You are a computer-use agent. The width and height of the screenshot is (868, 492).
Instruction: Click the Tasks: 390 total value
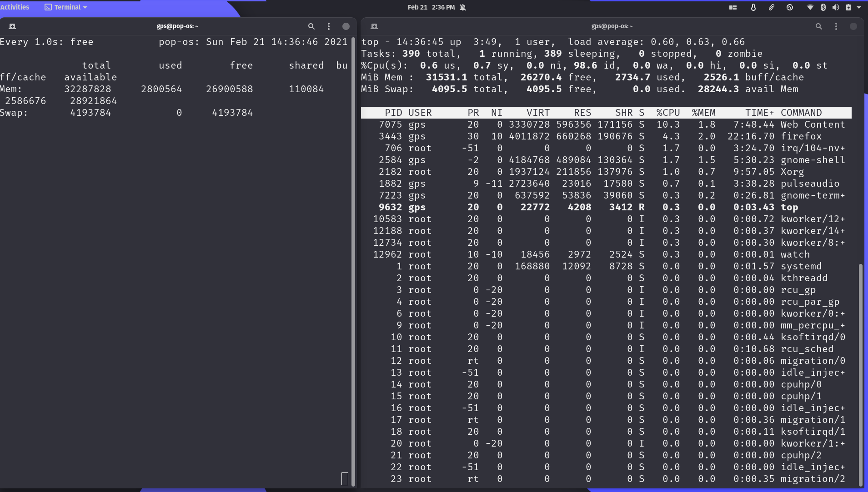(x=411, y=54)
